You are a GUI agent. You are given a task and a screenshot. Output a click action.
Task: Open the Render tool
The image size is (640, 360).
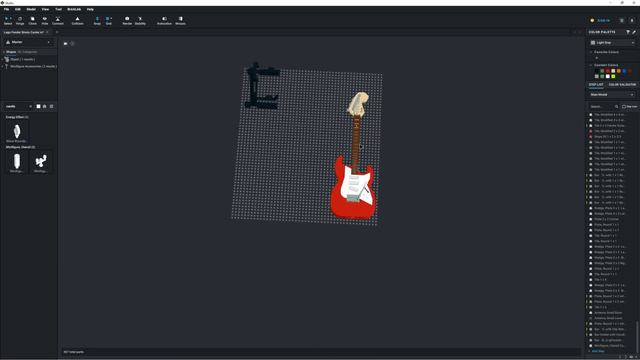pos(127,21)
